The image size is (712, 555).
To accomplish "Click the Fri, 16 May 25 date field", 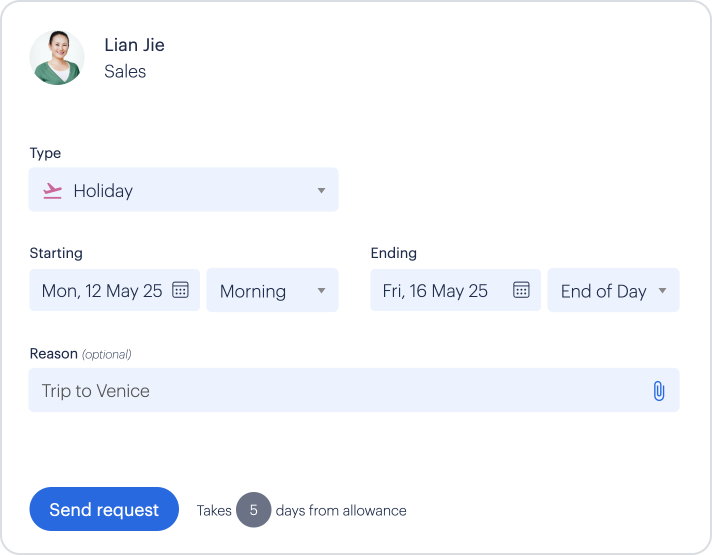I will coord(436,291).
